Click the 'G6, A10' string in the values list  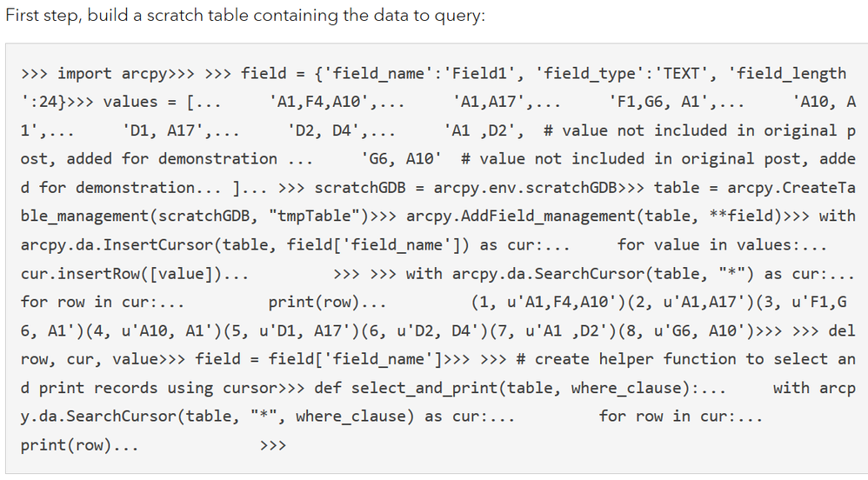point(401,159)
